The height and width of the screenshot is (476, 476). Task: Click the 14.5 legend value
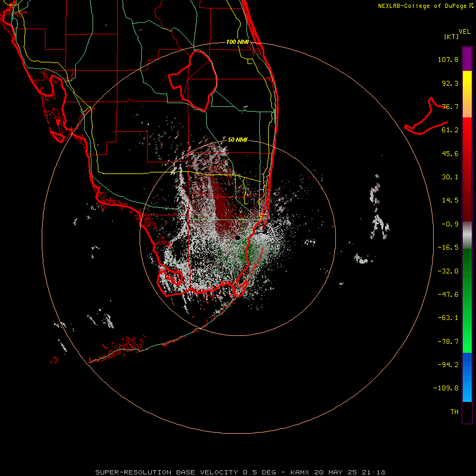click(x=450, y=200)
